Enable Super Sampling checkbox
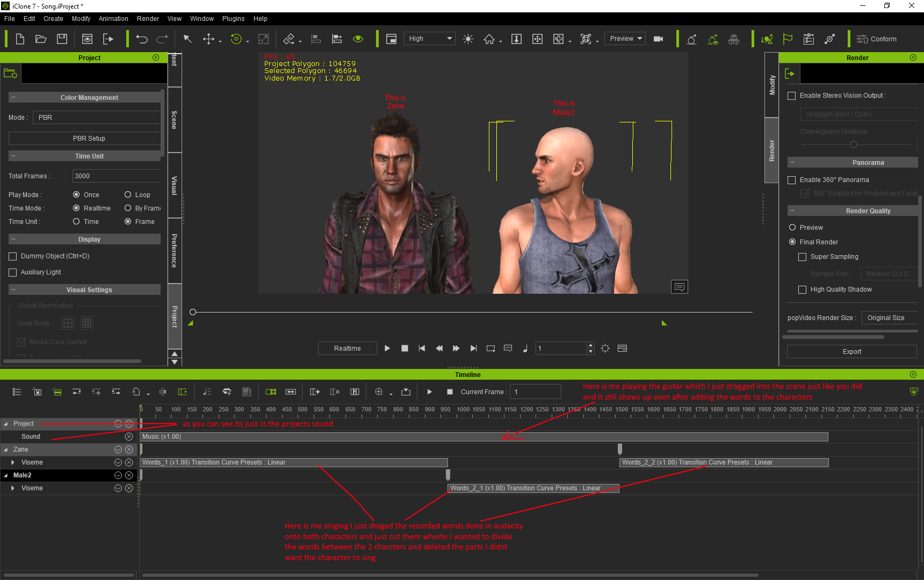Viewport: 924px width, 580px height. pyautogui.click(x=802, y=257)
